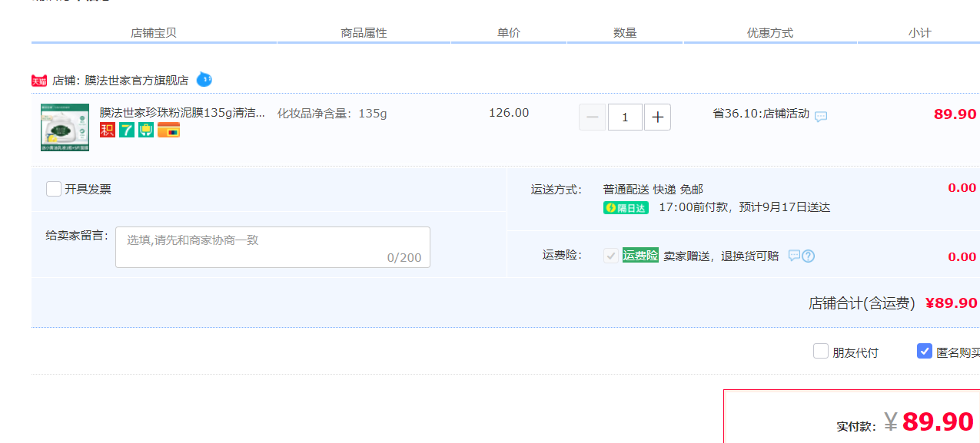The height and width of the screenshot is (443, 980).
Task: Click the 店铺合计(含运费) total label
Action: 862,303
